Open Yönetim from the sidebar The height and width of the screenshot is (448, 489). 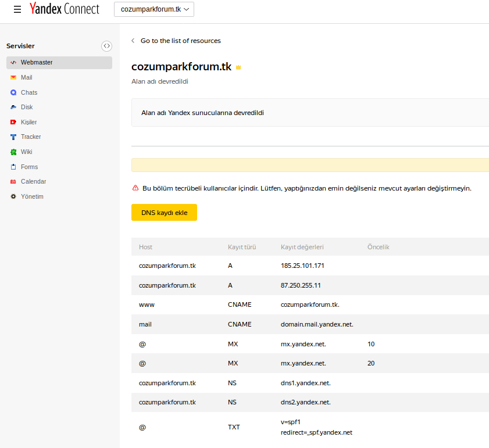[32, 196]
